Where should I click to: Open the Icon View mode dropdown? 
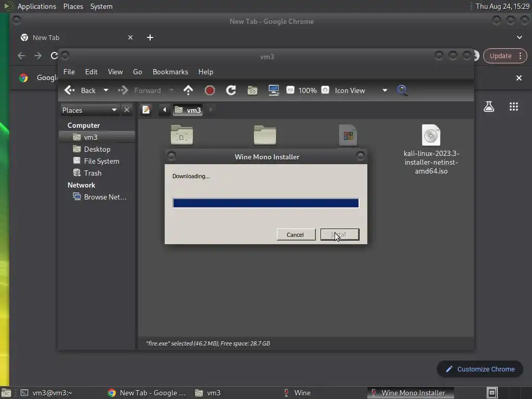point(361,90)
